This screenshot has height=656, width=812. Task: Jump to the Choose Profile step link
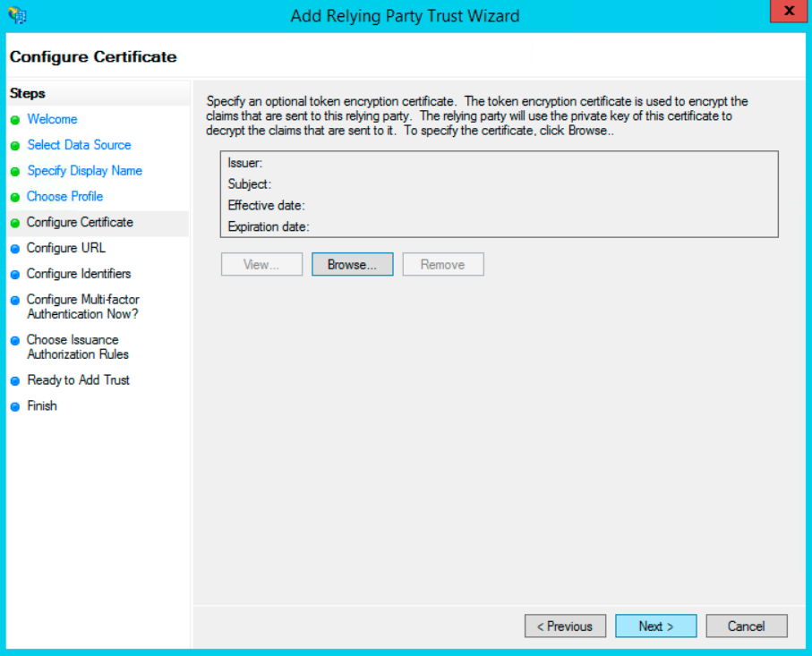tap(64, 196)
